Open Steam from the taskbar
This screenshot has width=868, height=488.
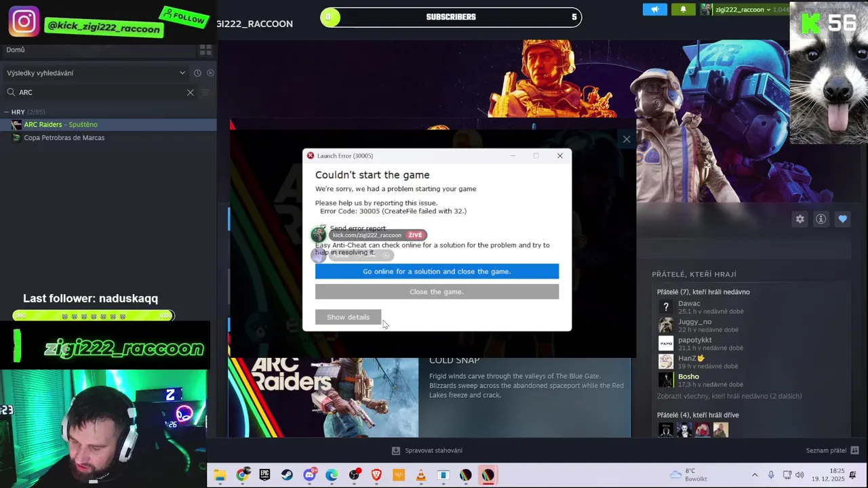coord(287,475)
